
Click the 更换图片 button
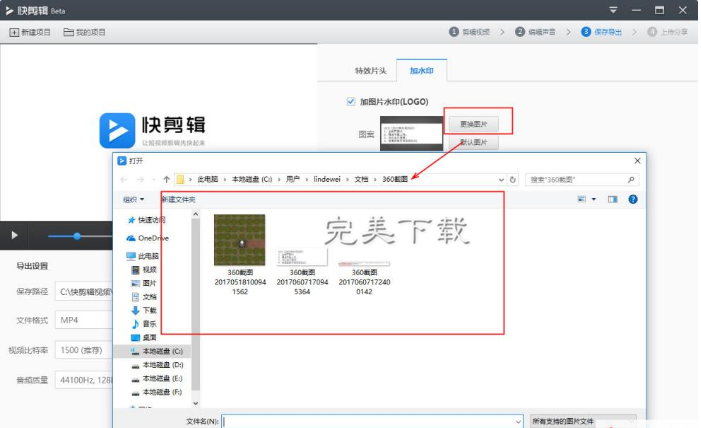click(473, 124)
